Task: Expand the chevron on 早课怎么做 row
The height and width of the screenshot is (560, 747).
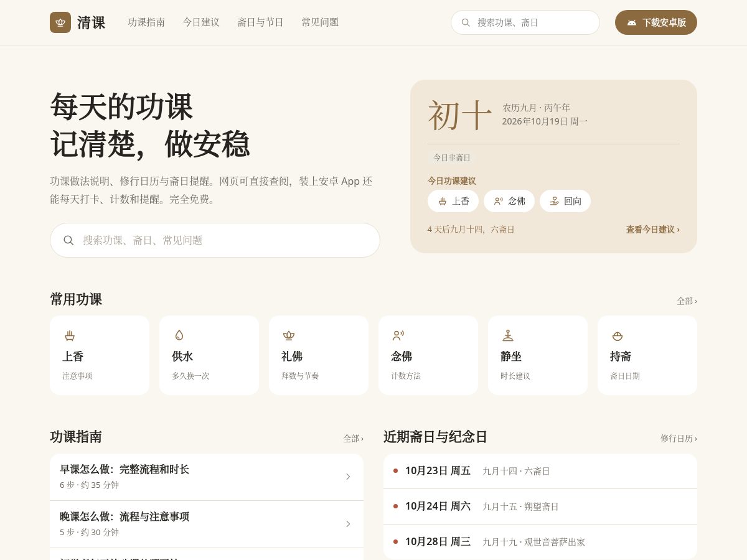Action: [x=348, y=477]
